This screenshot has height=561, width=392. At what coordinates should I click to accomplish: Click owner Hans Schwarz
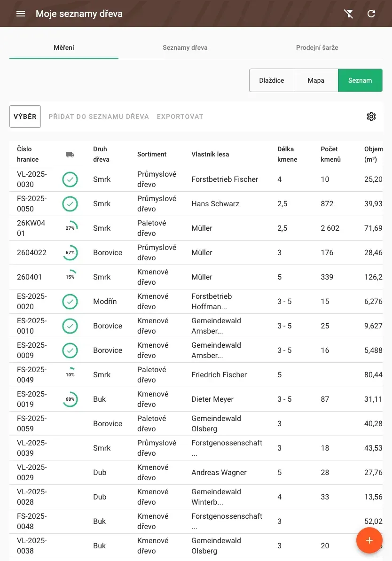point(215,203)
